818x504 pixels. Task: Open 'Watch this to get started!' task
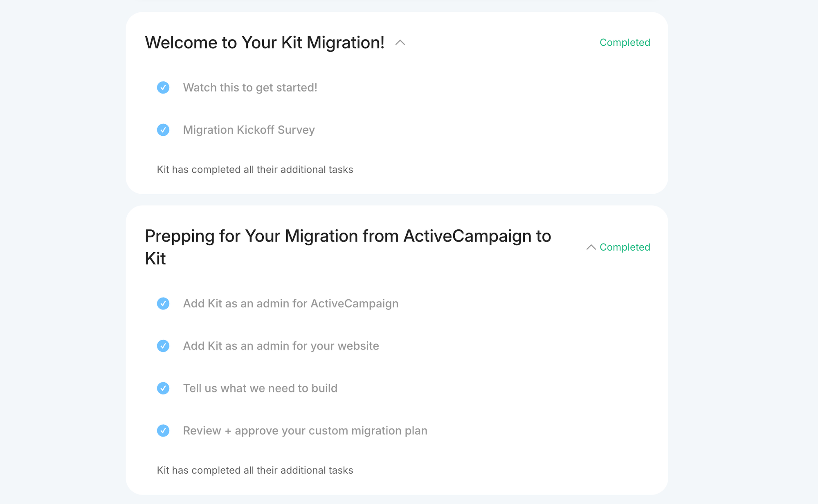click(250, 87)
